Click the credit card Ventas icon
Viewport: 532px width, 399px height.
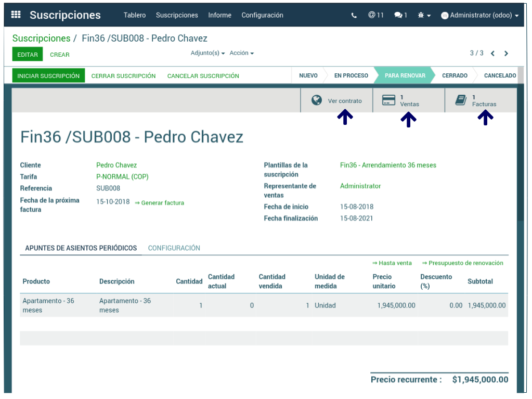point(388,100)
